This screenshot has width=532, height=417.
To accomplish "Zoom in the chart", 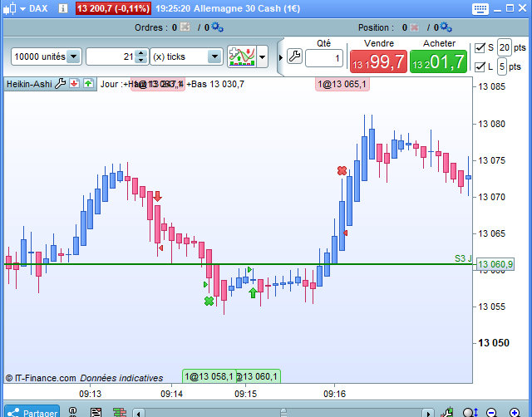I will (515, 413).
